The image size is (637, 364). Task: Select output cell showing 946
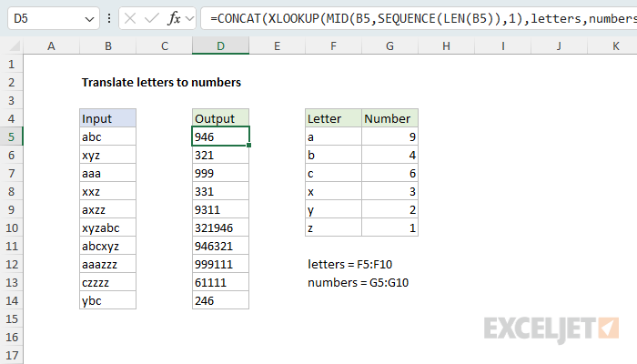tap(220, 136)
